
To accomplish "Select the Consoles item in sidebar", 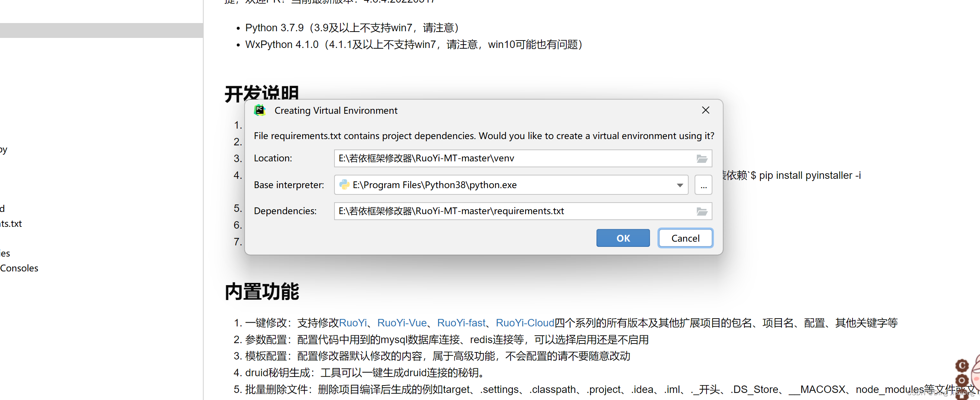I will click(x=19, y=268).
